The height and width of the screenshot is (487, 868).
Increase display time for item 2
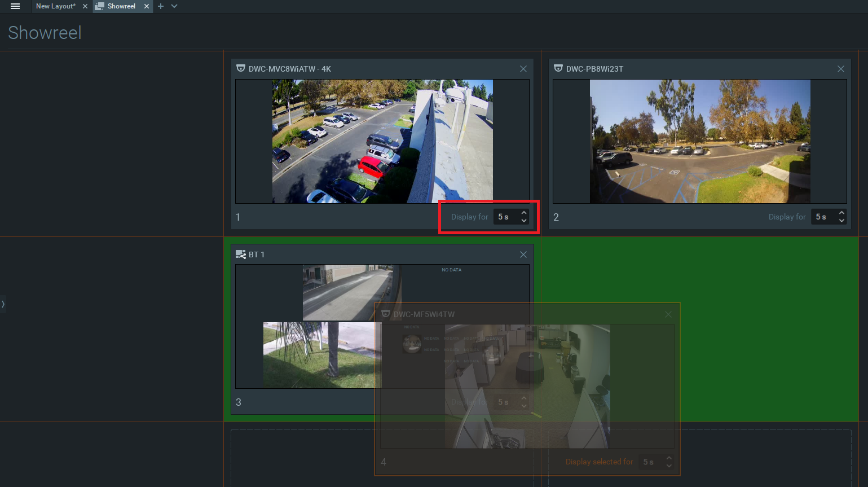(x=841, y=213)
